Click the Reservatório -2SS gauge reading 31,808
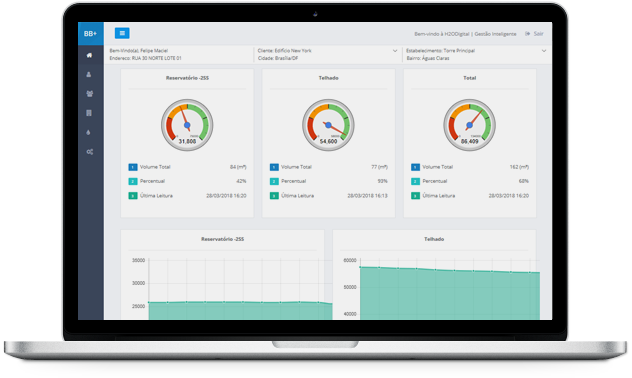This screenshot has width=632, height=378. (x=187, y=125)
